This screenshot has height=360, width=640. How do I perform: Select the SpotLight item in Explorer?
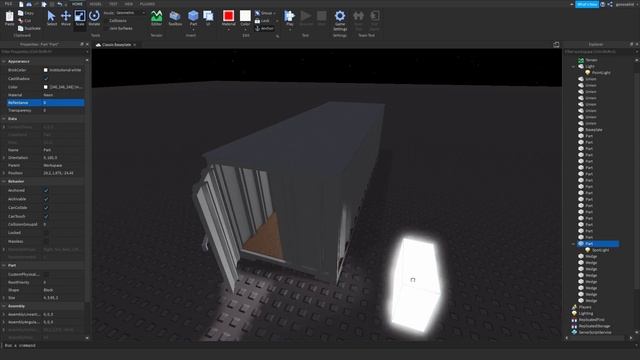(x=600, y=250)
